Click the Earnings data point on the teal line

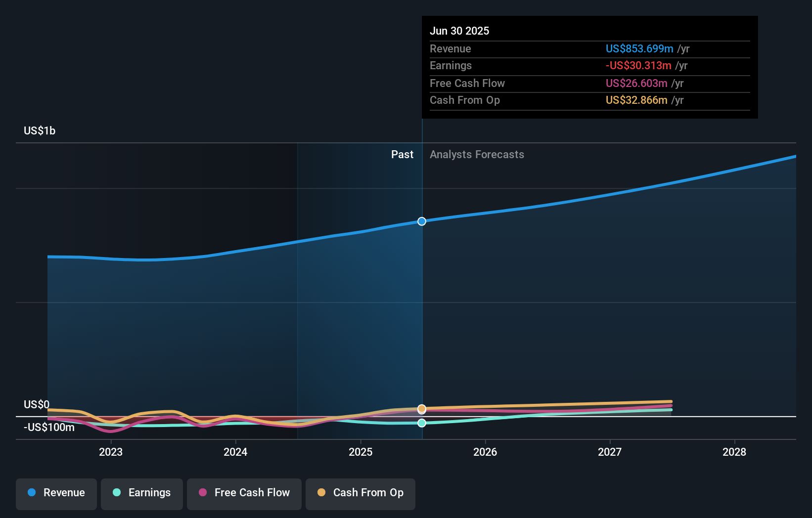pyautogui.click(x=422, y=423)
